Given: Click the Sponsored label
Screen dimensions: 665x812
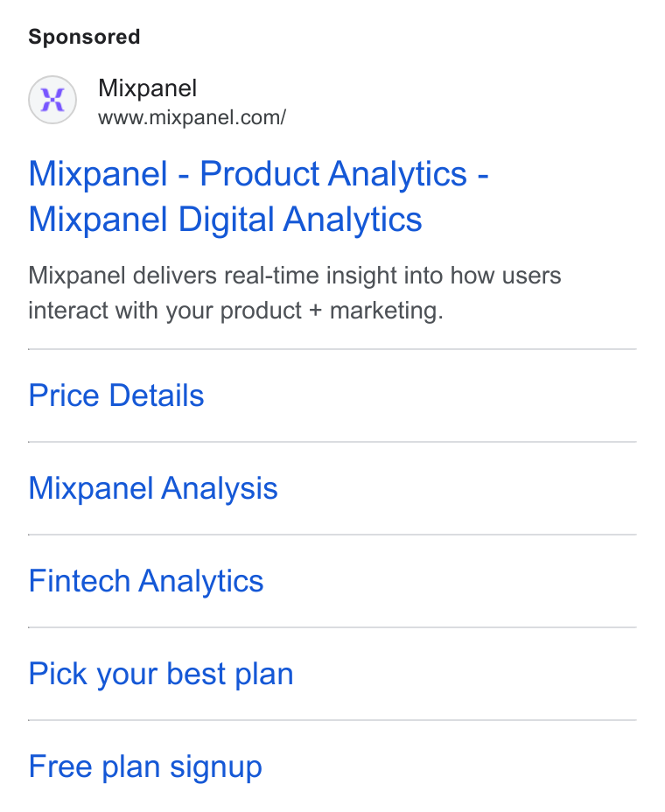Looking at the screenshot, I should pyautogui.click(x=84, y=37).
